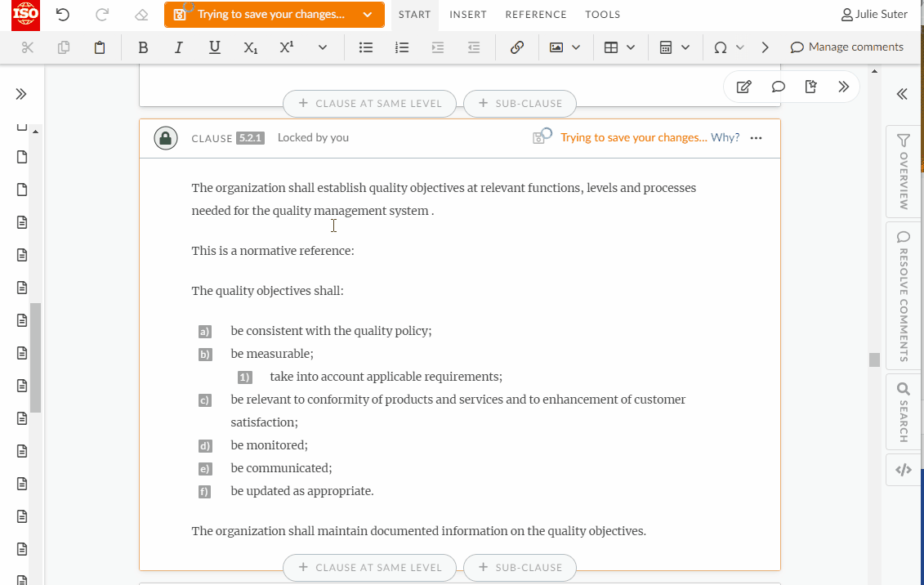Insert a hyperlink
924x585 pixels.
(517, 47)
